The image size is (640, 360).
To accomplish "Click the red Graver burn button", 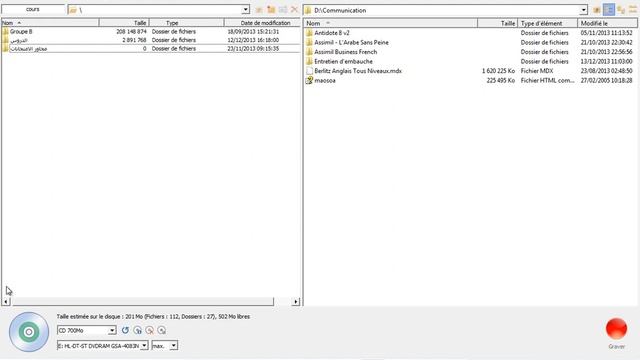I will pos(616,329).
